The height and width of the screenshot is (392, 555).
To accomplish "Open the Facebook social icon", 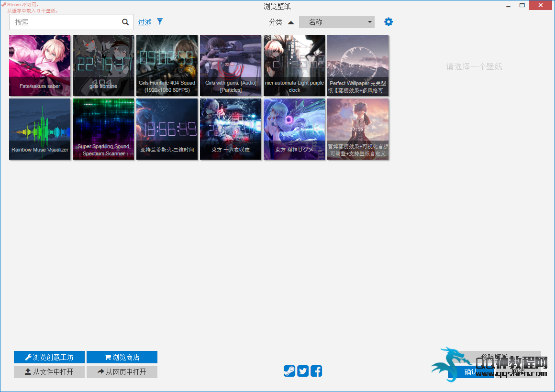I will (x=316, y=371).
